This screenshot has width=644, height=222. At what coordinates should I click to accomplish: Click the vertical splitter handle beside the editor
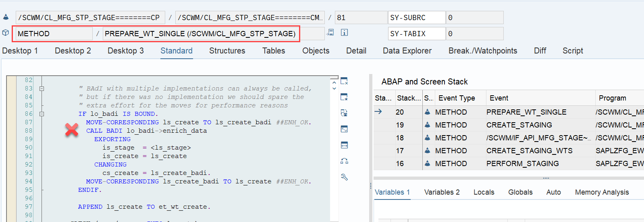tap(370, 186)
